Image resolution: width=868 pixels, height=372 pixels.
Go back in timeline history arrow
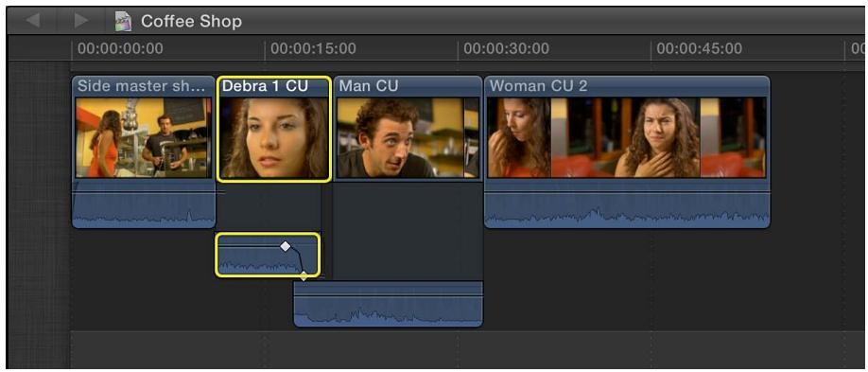point(32,21)
